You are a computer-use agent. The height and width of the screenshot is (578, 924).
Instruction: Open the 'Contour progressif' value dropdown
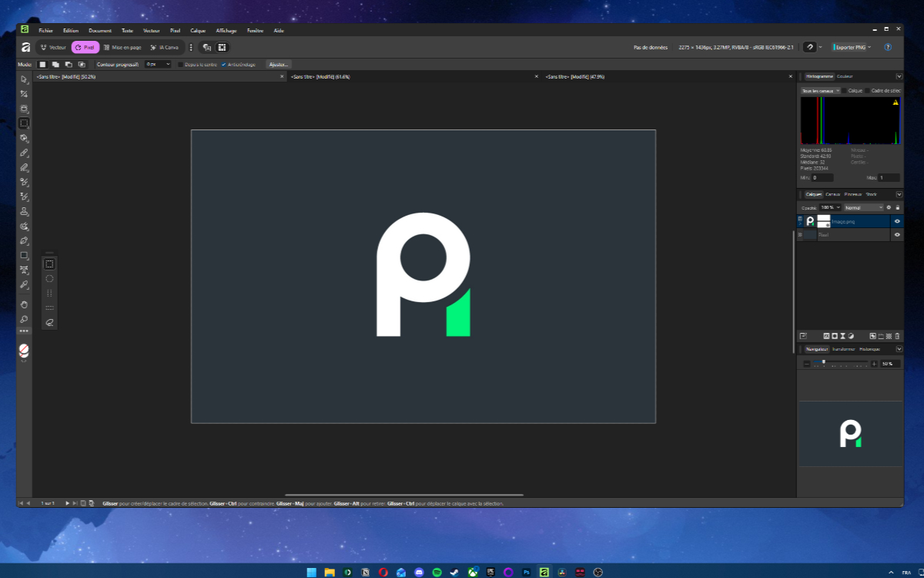pyautogui.click(x=157, y=64)
